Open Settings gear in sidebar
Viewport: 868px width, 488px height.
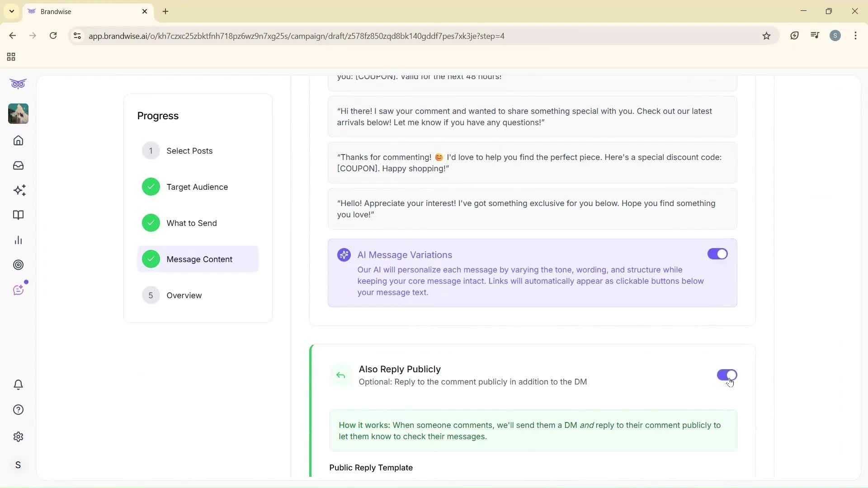point(18,436)
